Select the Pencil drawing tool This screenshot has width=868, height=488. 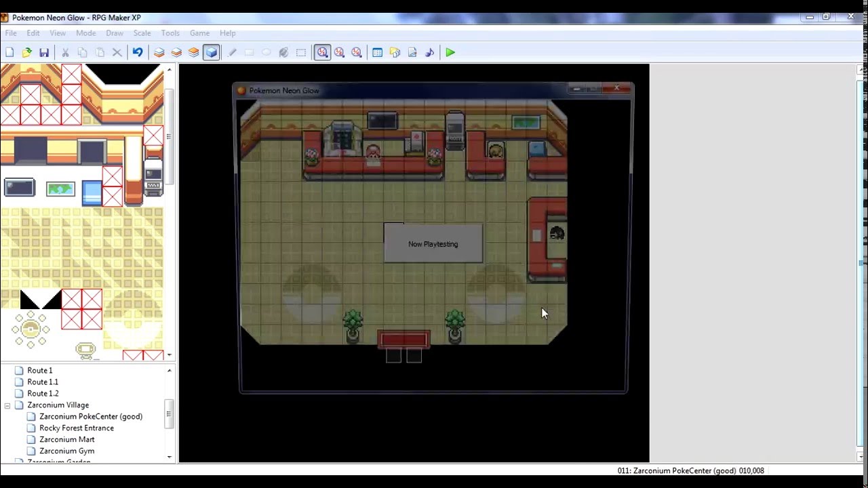coord(232,52)
